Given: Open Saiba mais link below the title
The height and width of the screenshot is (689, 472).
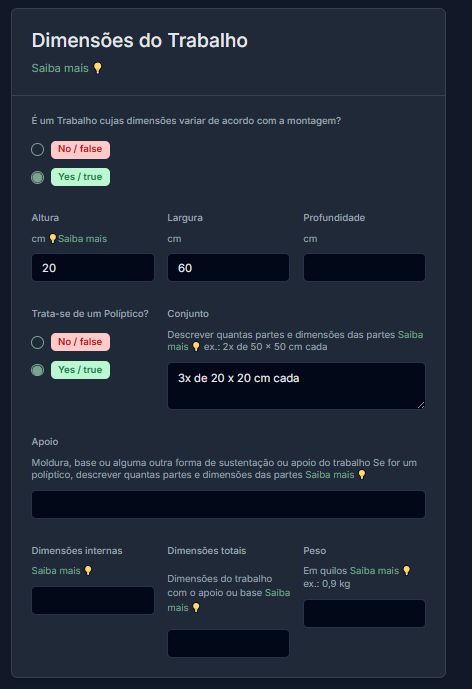Looking at the screenshot, I should pos(60,68).
